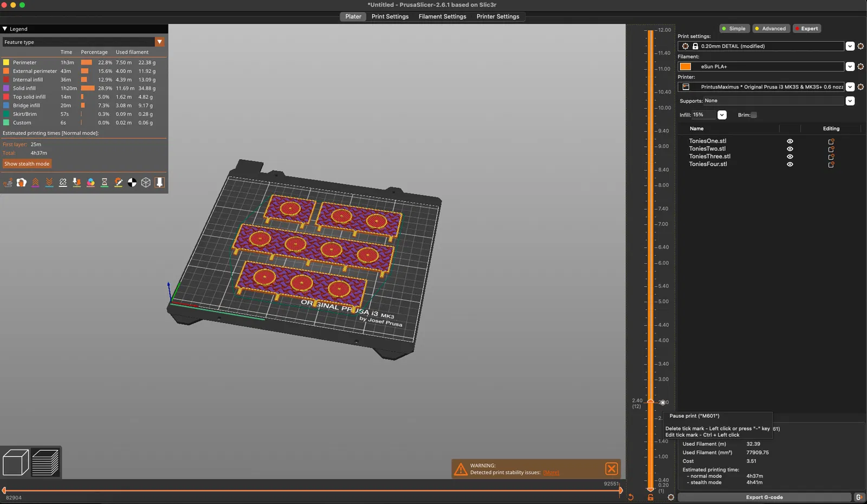Toggle print pauses visibility (hourglass icon)

pyautogui.click(x=105, y=183)
